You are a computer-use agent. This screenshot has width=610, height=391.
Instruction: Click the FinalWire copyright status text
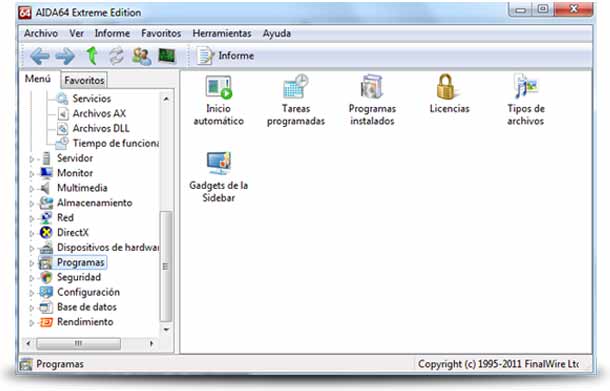click(498, 364)
